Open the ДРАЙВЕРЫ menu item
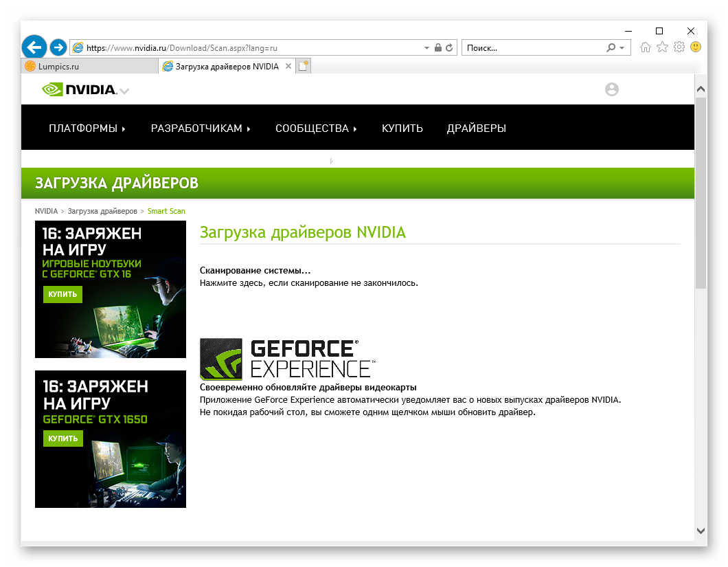 click(x=476, y=128)
